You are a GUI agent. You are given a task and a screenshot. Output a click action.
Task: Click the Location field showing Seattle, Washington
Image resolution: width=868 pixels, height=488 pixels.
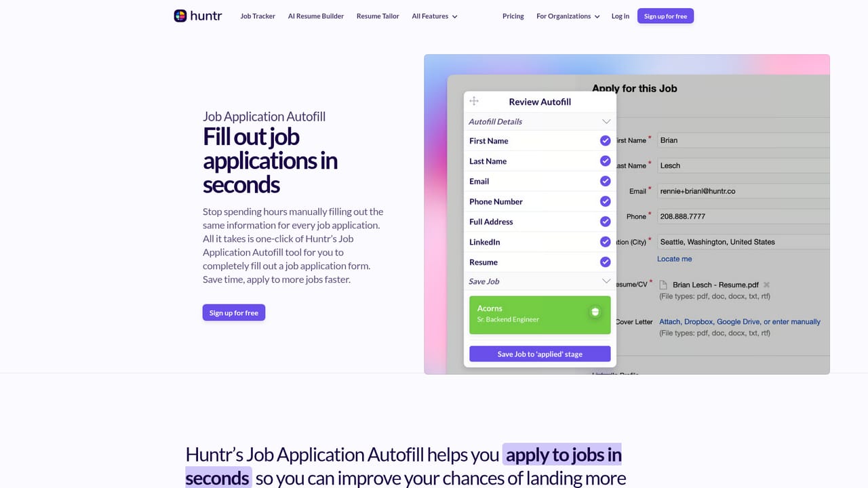743,242
